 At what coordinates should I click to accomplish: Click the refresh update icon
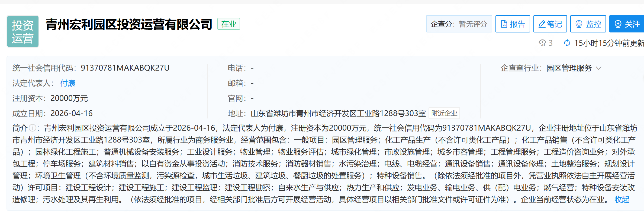pyautogui.click(x=567, y=43)
